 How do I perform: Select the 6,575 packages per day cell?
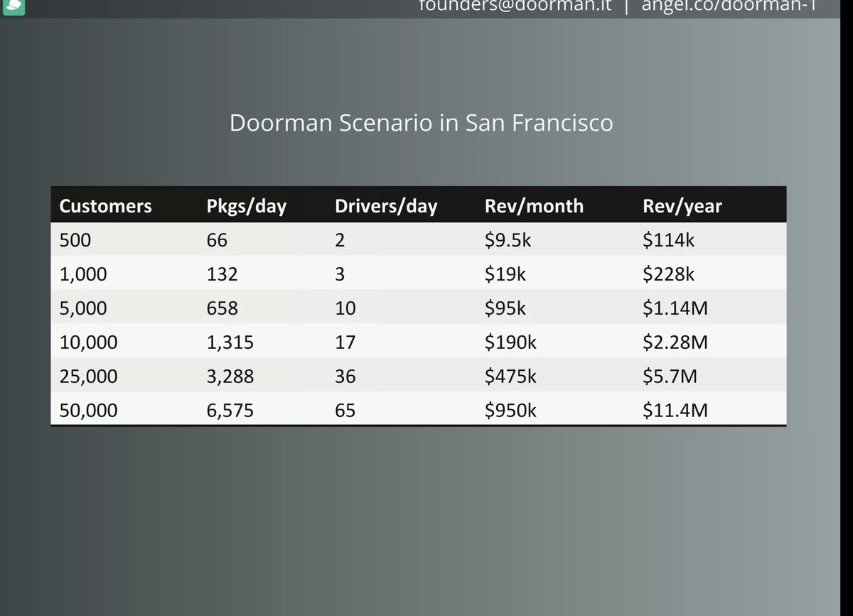coord(230,411)
